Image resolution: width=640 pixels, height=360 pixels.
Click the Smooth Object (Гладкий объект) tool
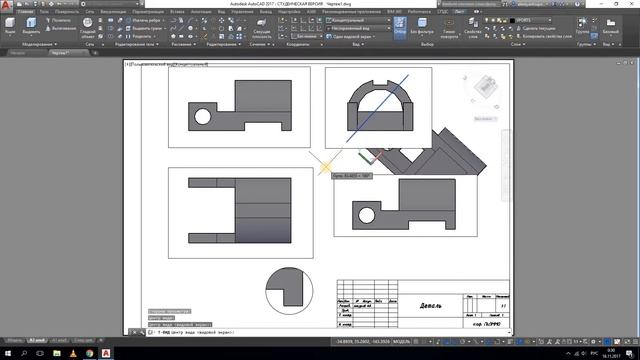[87, 28]
